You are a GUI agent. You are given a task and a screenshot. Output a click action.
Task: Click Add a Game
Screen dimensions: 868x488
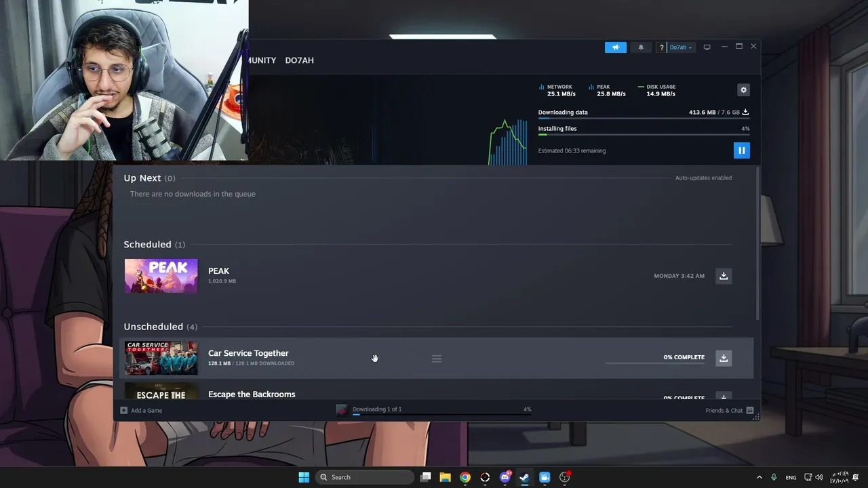[x=141, y=410]
